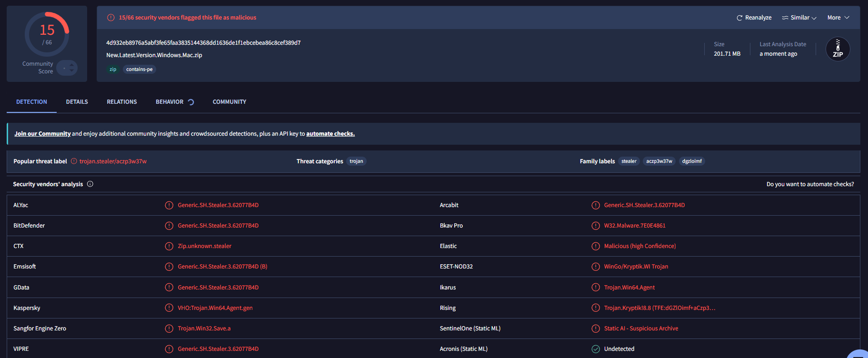Image resolution: width=868 pixels, height=358 pixels.
Task: Click CTX's Zip.unknown.stealer detection
Action: 205,246
